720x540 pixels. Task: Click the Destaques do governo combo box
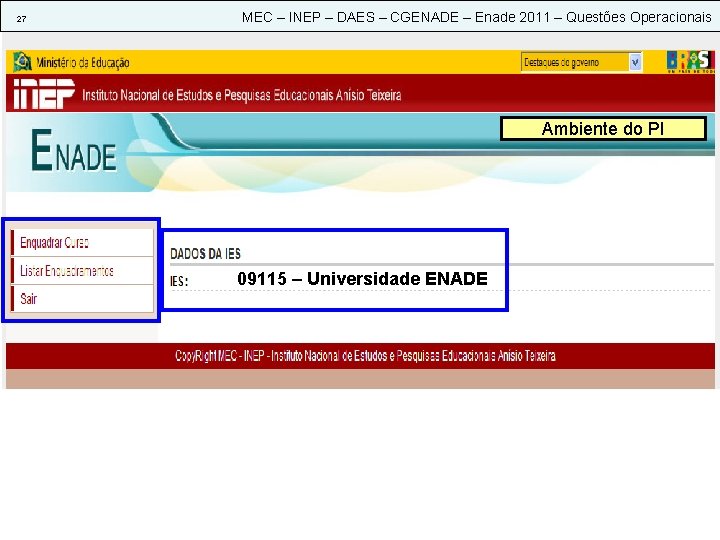(x=581, y=62)
